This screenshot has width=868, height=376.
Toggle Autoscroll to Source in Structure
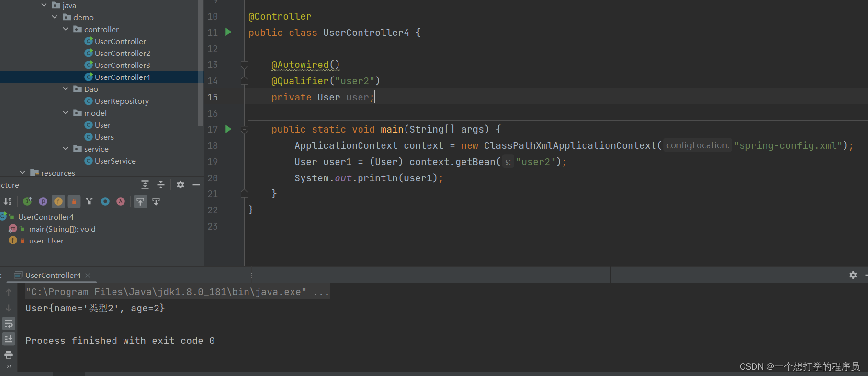(x=140, y=201)
